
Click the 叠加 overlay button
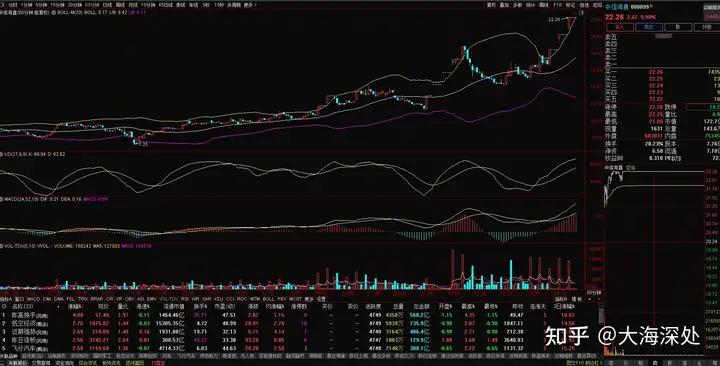pyautogui.click(x=504, y=5)
